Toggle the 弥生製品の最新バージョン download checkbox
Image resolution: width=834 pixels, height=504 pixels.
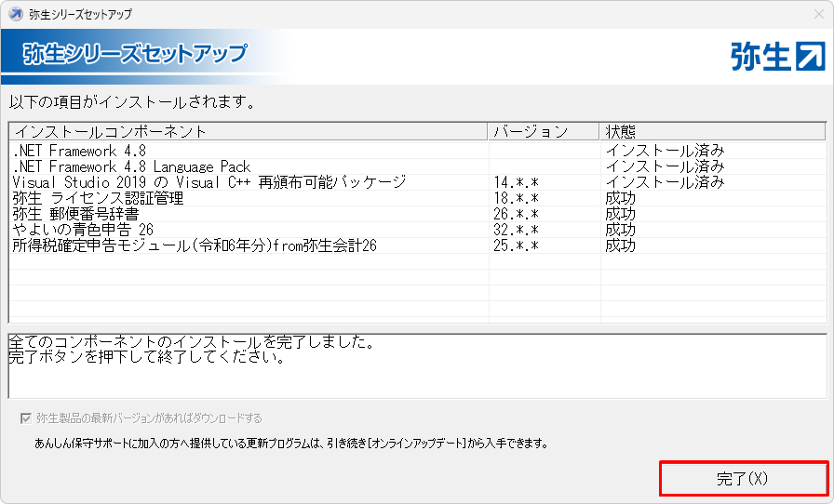[x=25, y=418]
